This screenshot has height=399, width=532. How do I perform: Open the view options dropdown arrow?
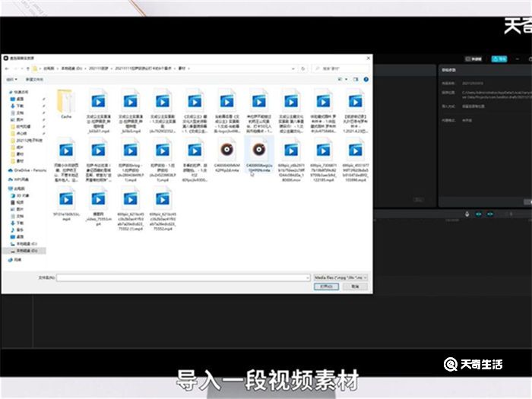point(347,79)
